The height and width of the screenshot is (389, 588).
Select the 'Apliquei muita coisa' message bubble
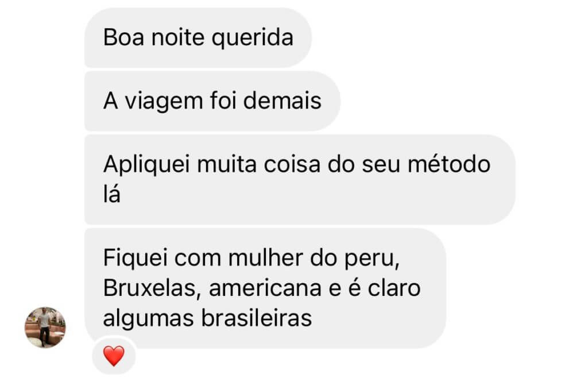(300, 179)
